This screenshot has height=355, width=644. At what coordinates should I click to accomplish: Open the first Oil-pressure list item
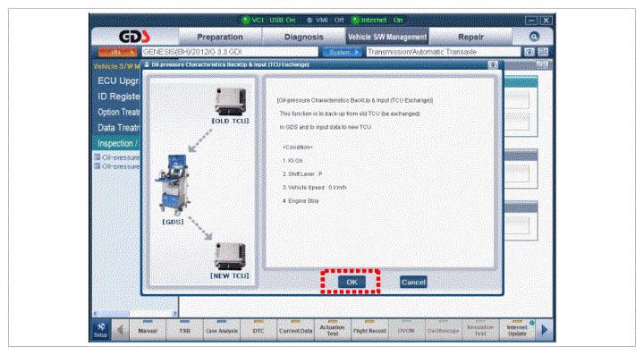pyautogui.click(x=117, y=157)
